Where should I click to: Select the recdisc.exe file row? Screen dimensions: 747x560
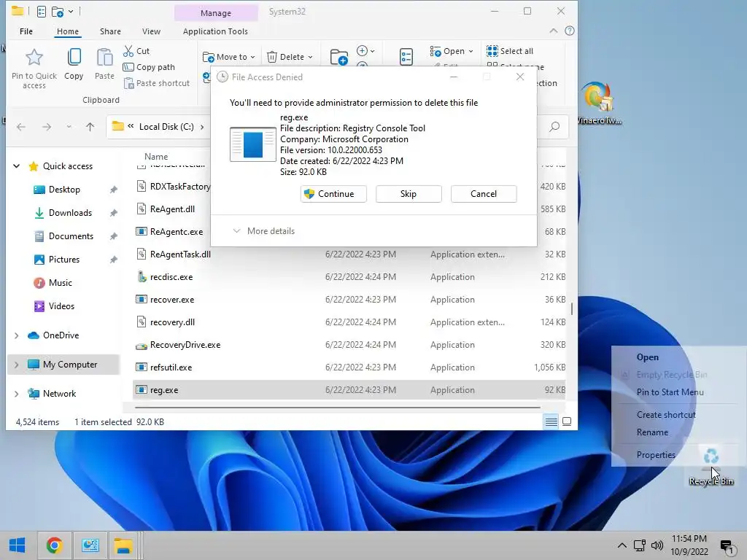pos(349,277)
